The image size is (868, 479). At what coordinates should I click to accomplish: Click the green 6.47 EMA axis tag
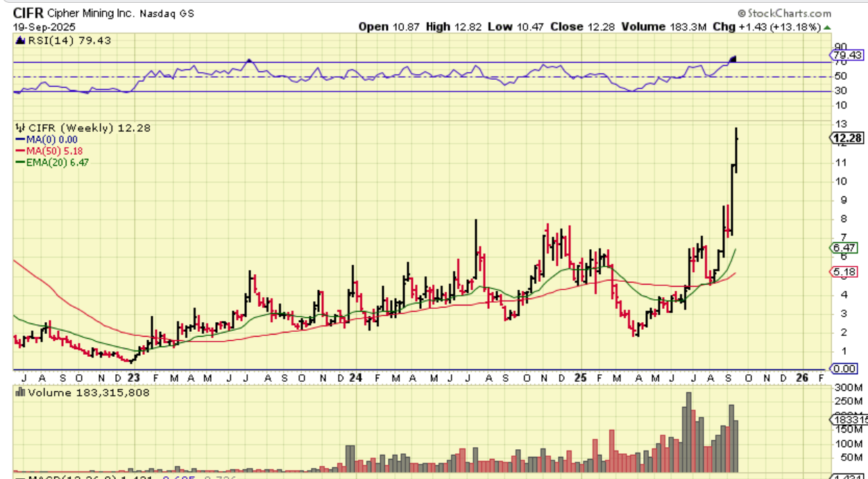(845, 247)
